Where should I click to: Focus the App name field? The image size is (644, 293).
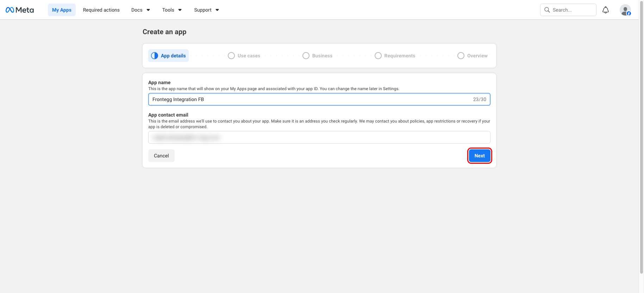click(x=319, y=99)
